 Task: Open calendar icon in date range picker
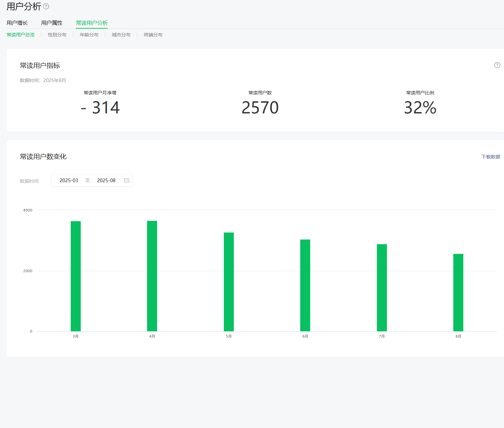click(x=127, y=180)
